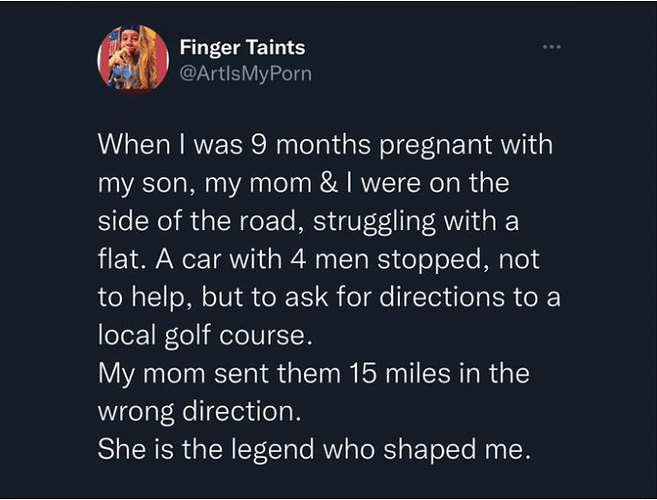Click the line starting "When I was 9 months"
The height and width of the screenshot is (500, 657).
(325, 145)
